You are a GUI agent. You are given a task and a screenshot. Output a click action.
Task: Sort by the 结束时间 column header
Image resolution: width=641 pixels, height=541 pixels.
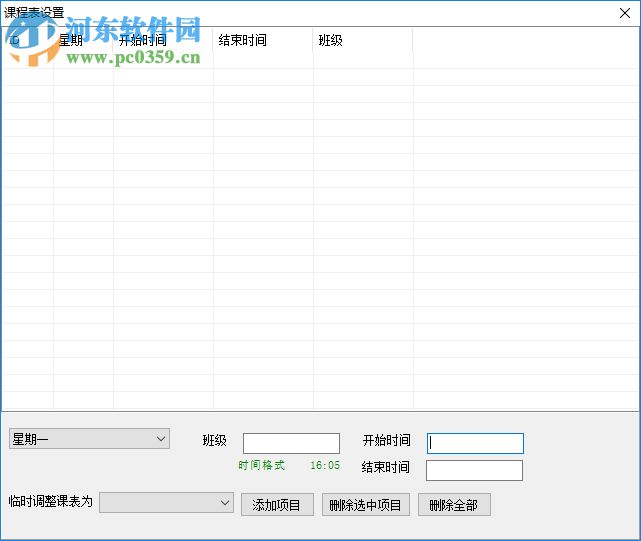coord(262,40)
